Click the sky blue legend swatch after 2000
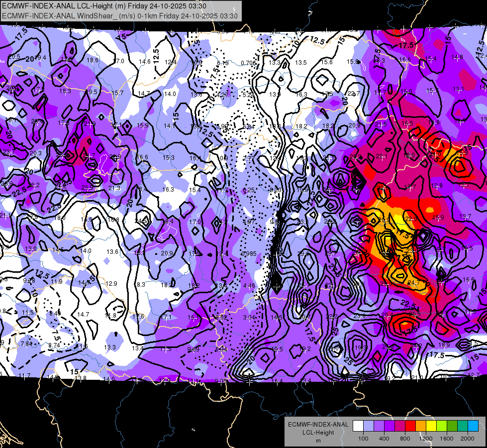 [x=473, y=426]
